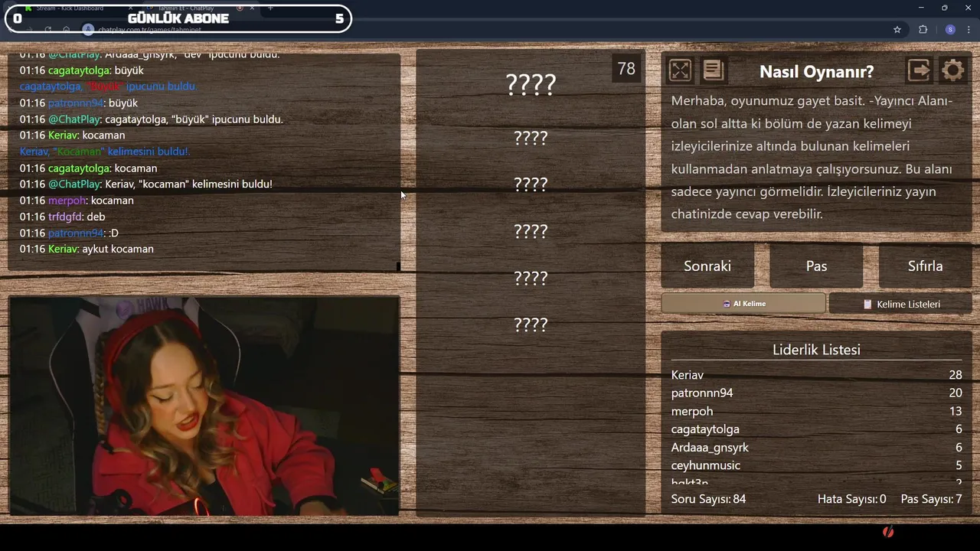Select Keriav in the leaderboard list
This screenshot has width=980, height=551.
click(x=687, y=375)
